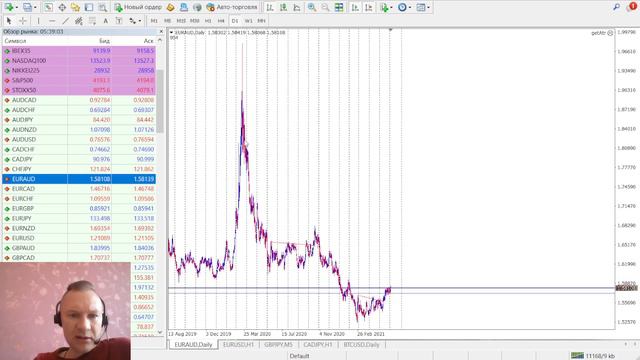Select the EURUSD row in Market Watch
640x360 pixels.
click(x=79, y=238)
